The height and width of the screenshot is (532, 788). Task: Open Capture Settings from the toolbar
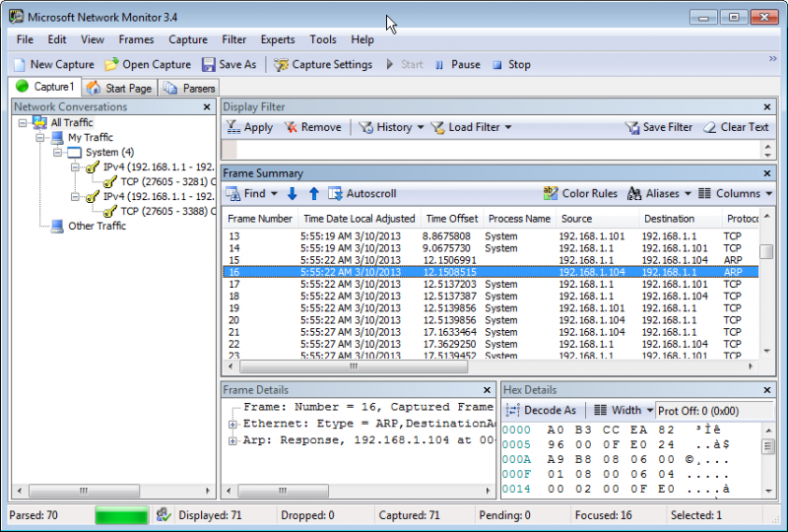coord(323,65)
